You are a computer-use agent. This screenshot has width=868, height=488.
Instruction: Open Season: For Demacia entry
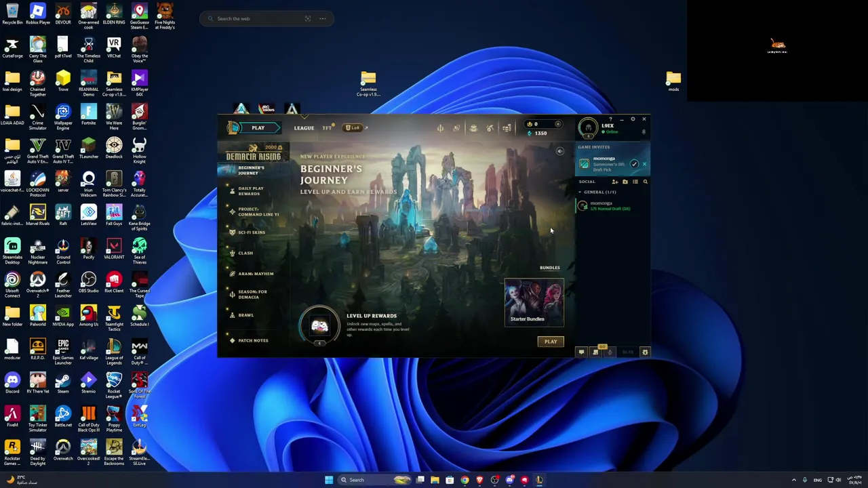(x=252, y=294)
